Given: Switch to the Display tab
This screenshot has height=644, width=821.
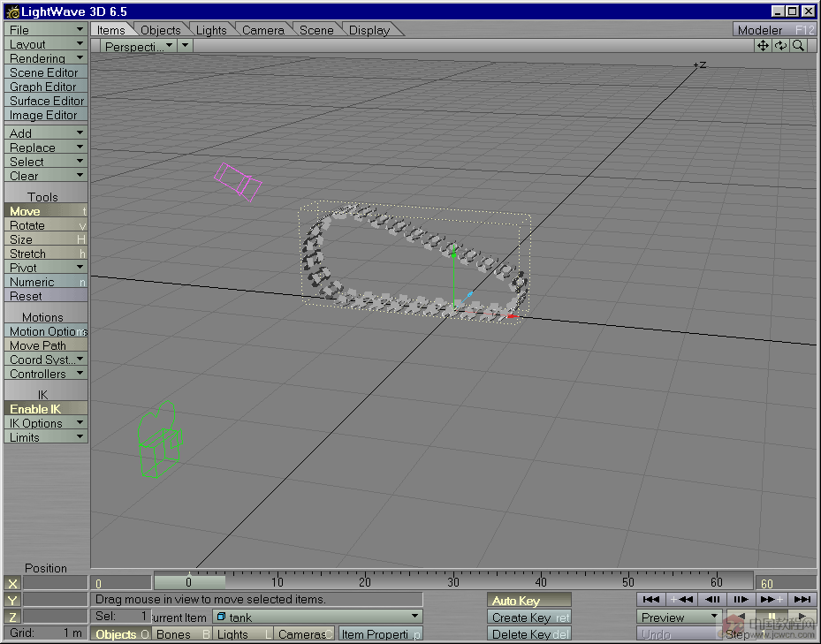Looking at the screenshot, I should point(369,30).
